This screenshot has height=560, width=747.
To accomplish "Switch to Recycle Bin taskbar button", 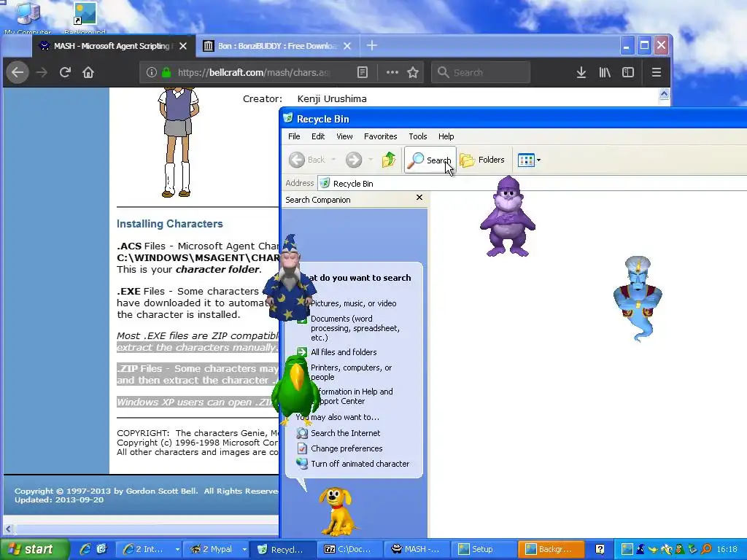I will [x=284, y=549].
